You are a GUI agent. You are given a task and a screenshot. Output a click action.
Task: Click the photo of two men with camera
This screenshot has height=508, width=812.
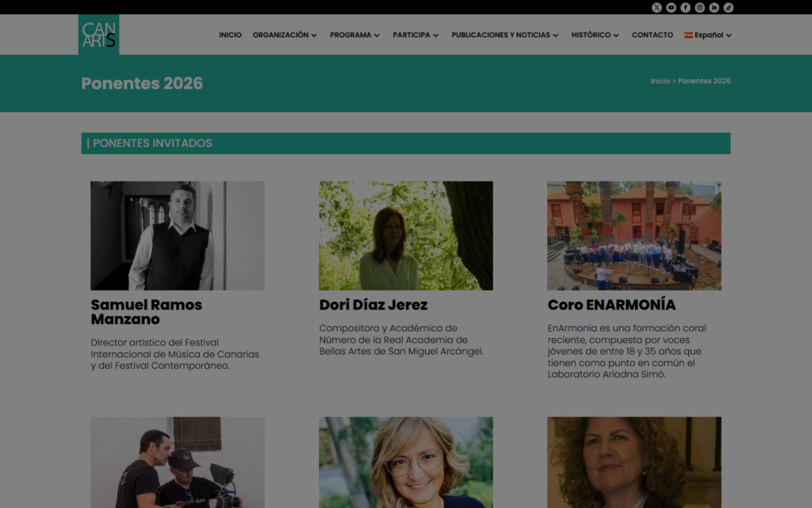(178, 463)
